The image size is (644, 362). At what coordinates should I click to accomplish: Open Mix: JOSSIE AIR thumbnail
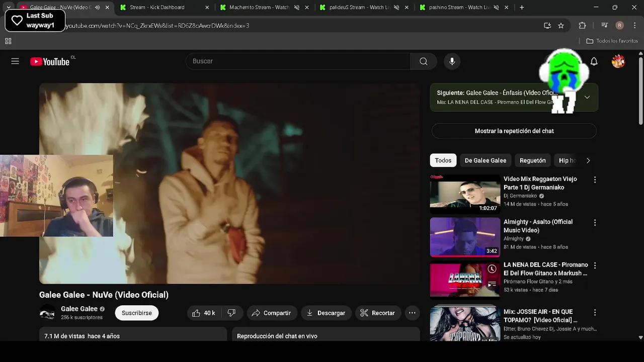pyautogui.click(x=465, y=324)
